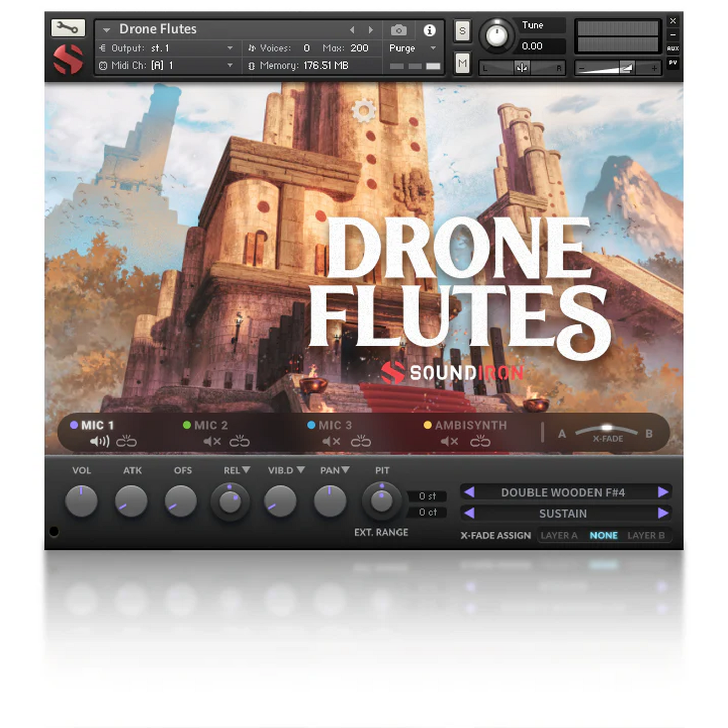
Task: Select NONE for X-Fade assign
Action: [604, 535]
